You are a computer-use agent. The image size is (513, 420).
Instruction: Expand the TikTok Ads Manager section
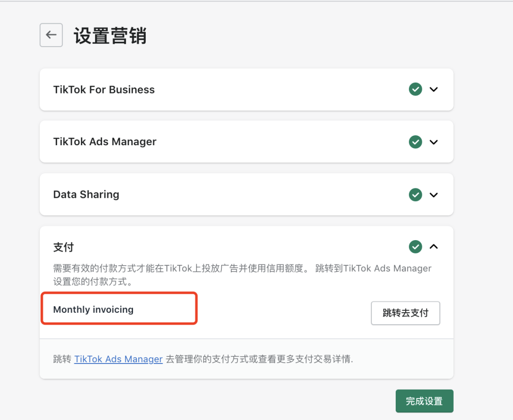click(434, 142)
